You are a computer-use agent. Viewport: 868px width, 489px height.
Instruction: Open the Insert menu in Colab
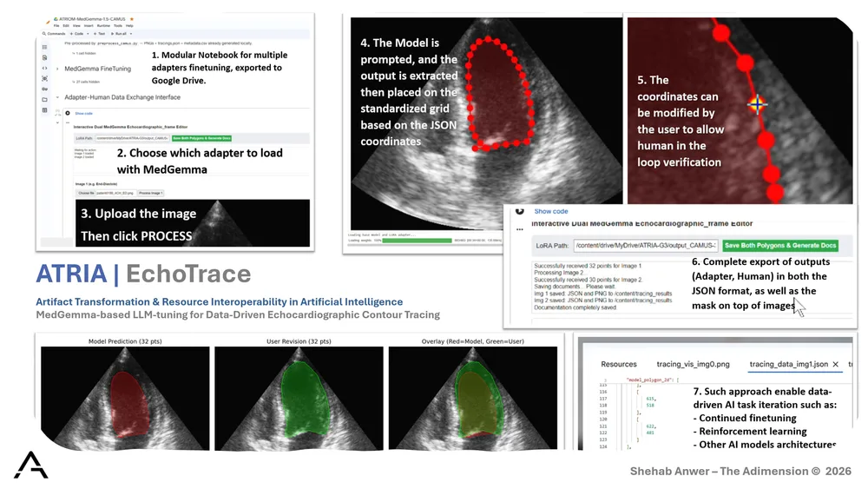[x=89, y=26]
